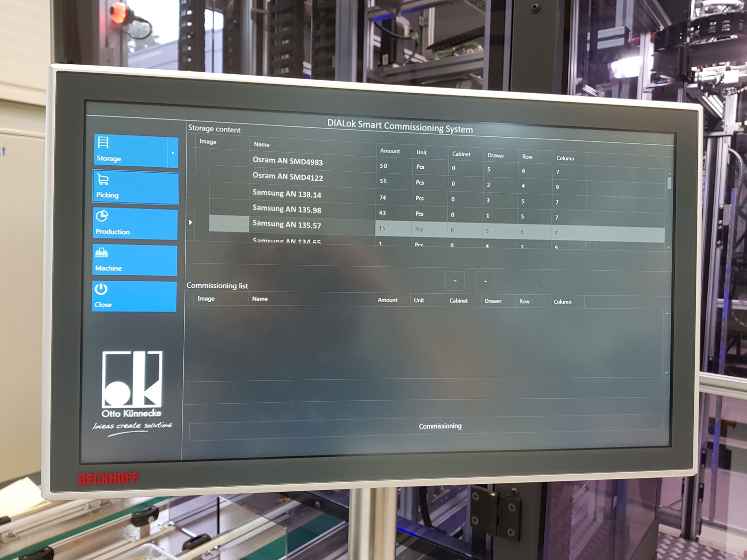The height and width of the screenshot is (560, 747).
Task: Click the Machine icon
Action: click(x=102, y=253)
